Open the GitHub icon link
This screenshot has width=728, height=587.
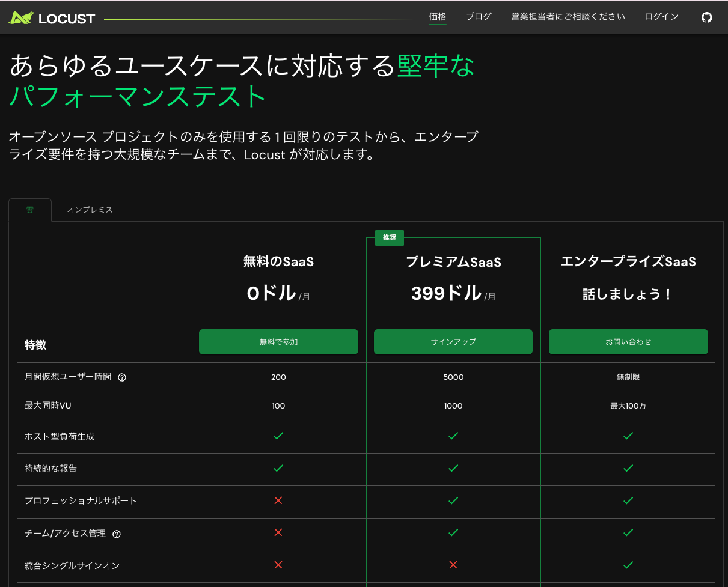[x=707, y=17]
